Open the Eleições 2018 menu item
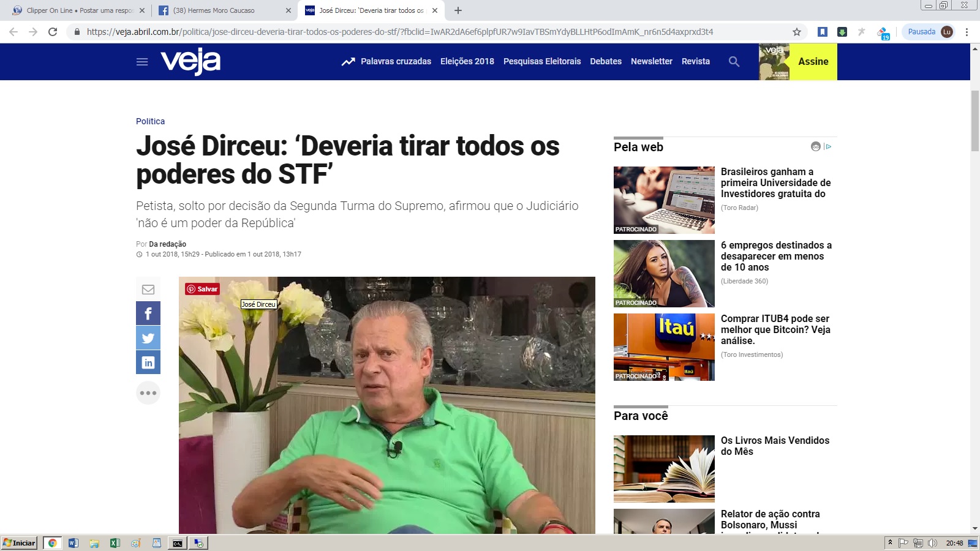This screenshot has width=980, height=551. coord(467,61)
